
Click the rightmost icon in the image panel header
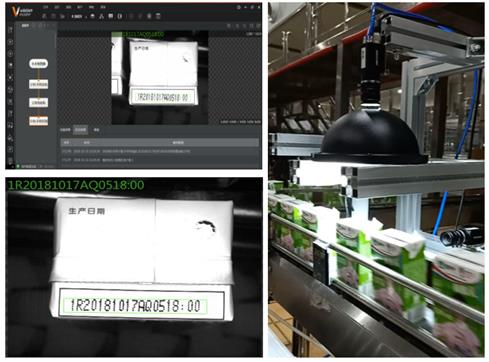pos(258,25)
